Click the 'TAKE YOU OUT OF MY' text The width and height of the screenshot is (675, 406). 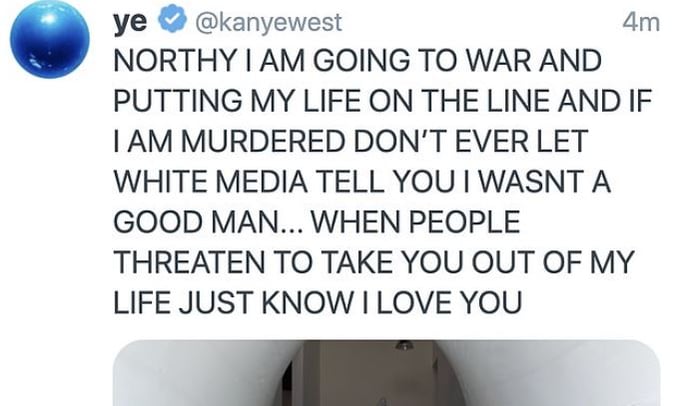pos(477,262)
